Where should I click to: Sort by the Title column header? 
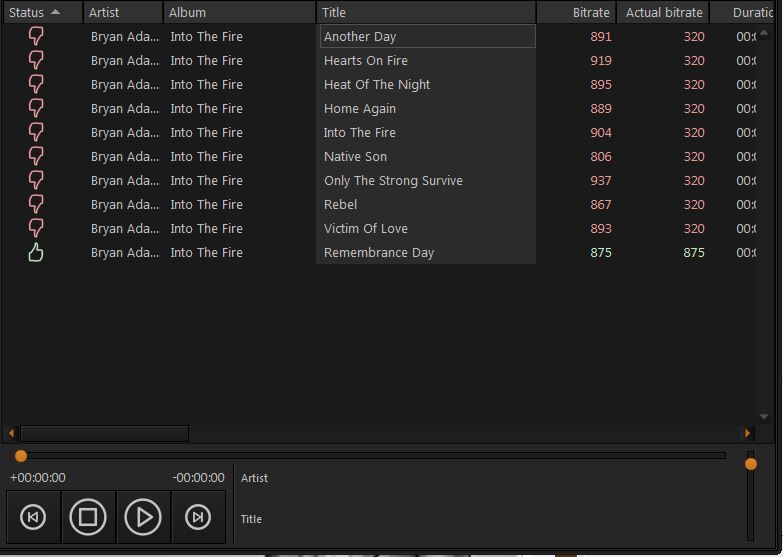(x=426, y=12)
